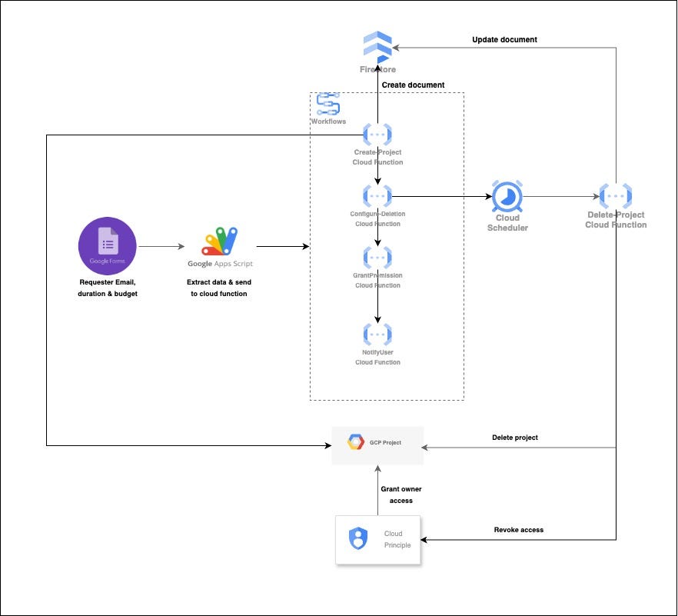Click 'Extract data & send to cloud function' caption
The image size is (678, 616).
coord(219,288)
